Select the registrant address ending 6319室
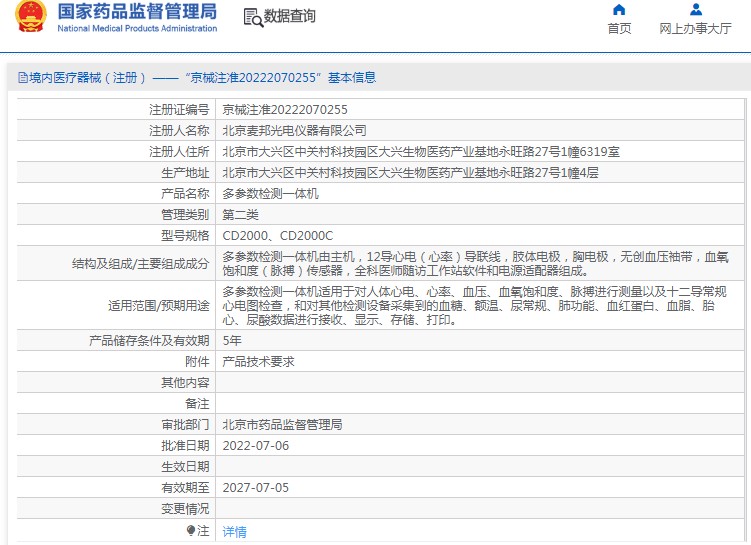751x545 pixels. (x=421, y=152)
